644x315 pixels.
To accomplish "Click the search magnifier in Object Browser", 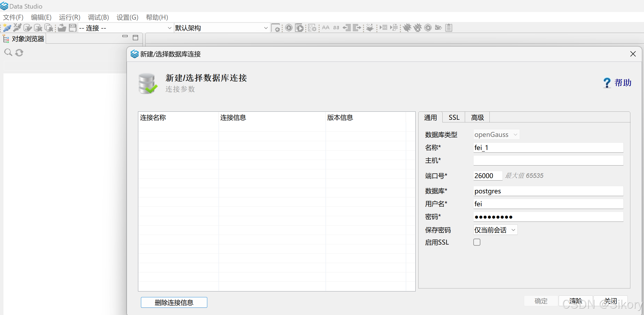I will pos(8,52).
